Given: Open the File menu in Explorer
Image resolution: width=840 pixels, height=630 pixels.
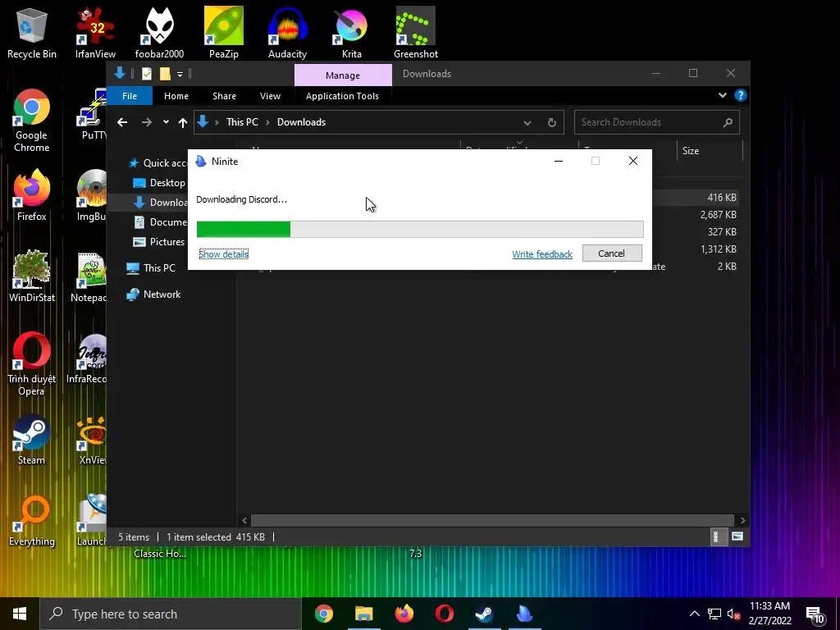Looking at the screenshot, I should click(130, 96).
